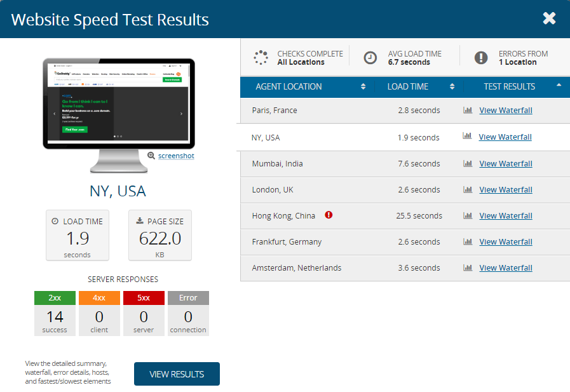Click the magnifier icon beside screenshot link
This screenshot has width=570, height=392.
[151, 156]
